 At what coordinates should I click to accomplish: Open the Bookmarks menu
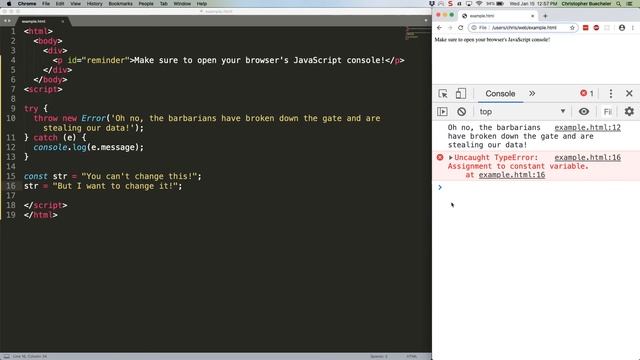point(120,4)
